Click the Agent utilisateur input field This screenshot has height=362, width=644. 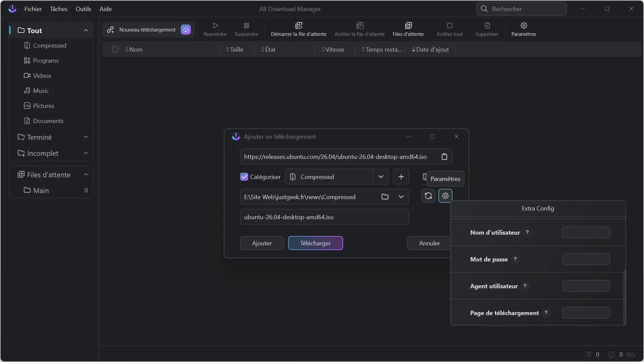coord(586,286)
